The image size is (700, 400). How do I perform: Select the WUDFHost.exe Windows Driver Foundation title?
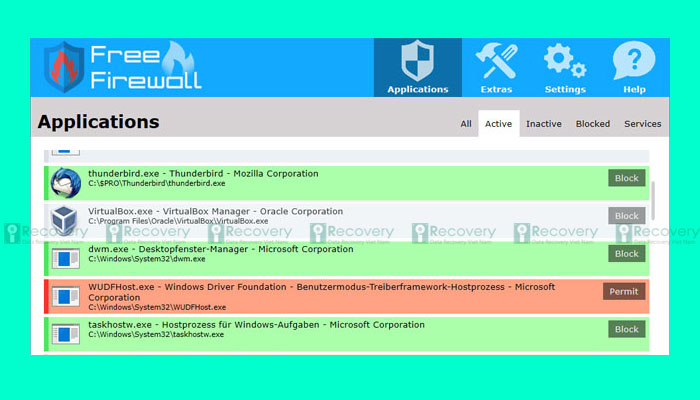pos(321,292)
